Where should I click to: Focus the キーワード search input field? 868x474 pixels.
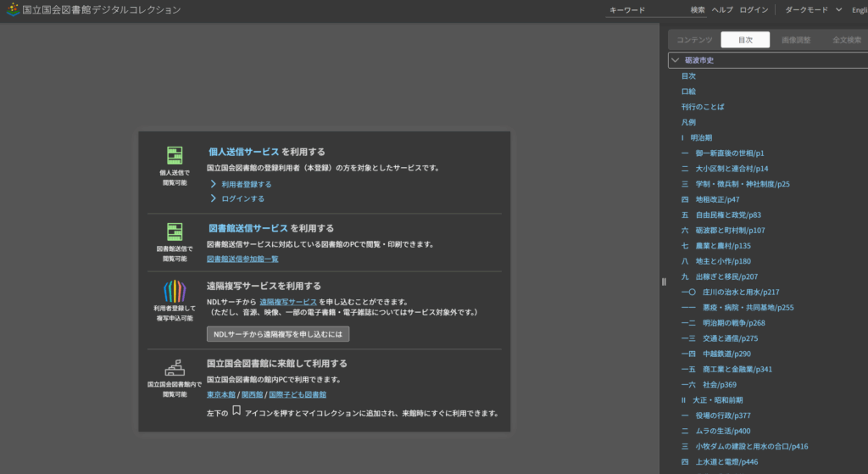tap(644, 10)
